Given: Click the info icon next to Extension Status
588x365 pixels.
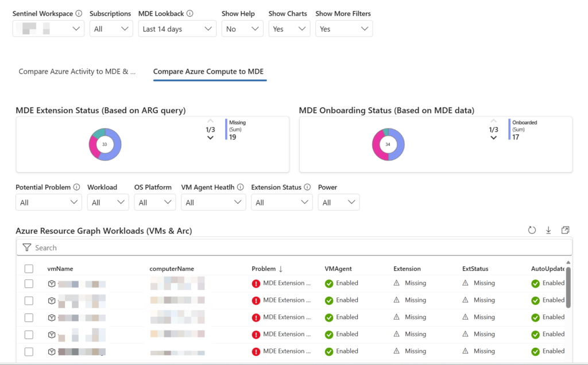Looking at the screenshot, I should tap(307, 187).
